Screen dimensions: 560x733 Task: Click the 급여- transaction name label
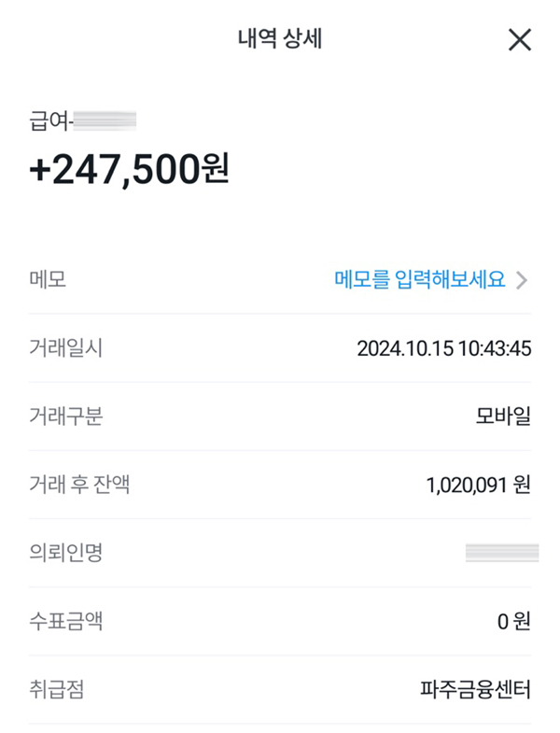click(50, 120)
